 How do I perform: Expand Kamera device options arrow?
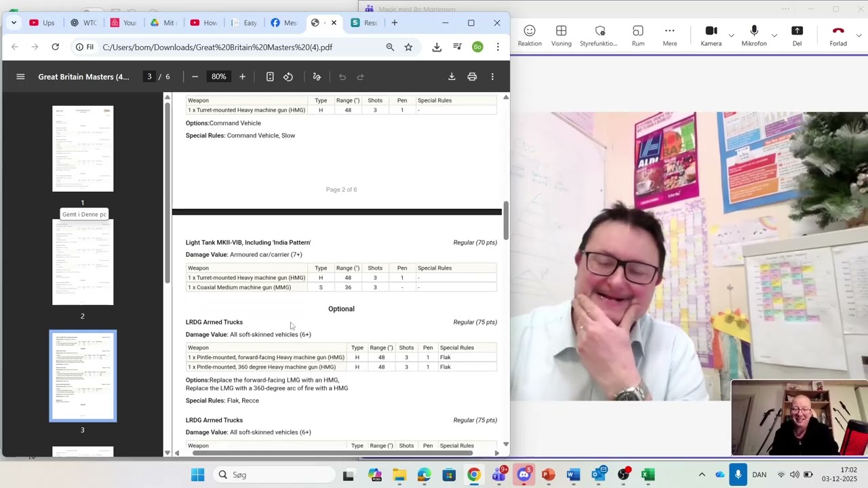tap(731, 35)
